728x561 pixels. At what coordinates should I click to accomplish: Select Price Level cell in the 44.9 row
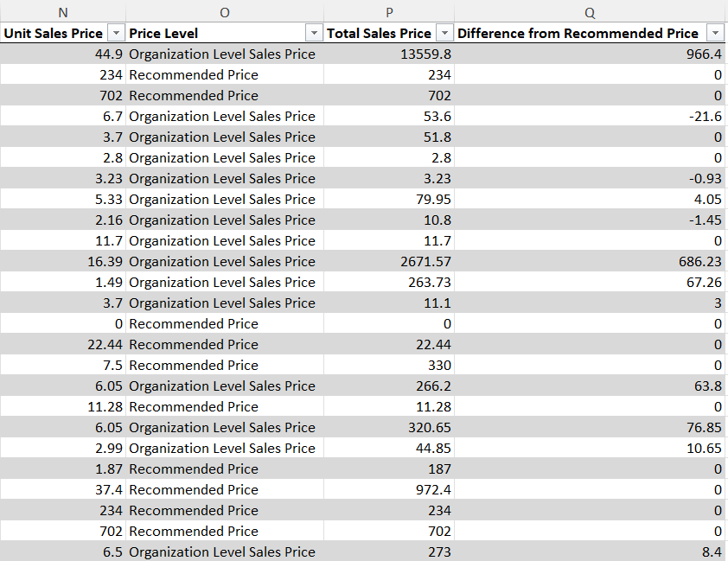(x=225, y=54)
